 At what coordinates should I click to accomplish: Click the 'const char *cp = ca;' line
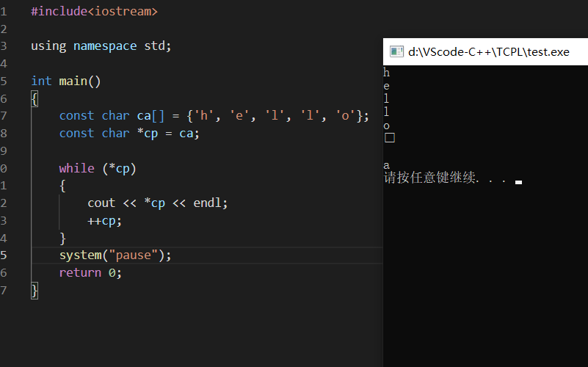tap(129, 133)
